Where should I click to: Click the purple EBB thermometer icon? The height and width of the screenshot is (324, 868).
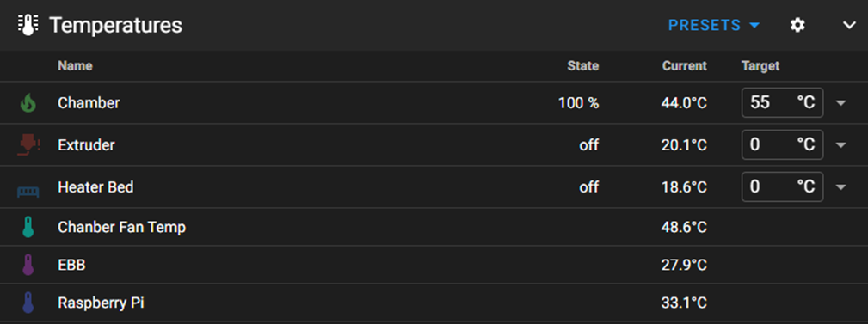click(x=28, y=265)
